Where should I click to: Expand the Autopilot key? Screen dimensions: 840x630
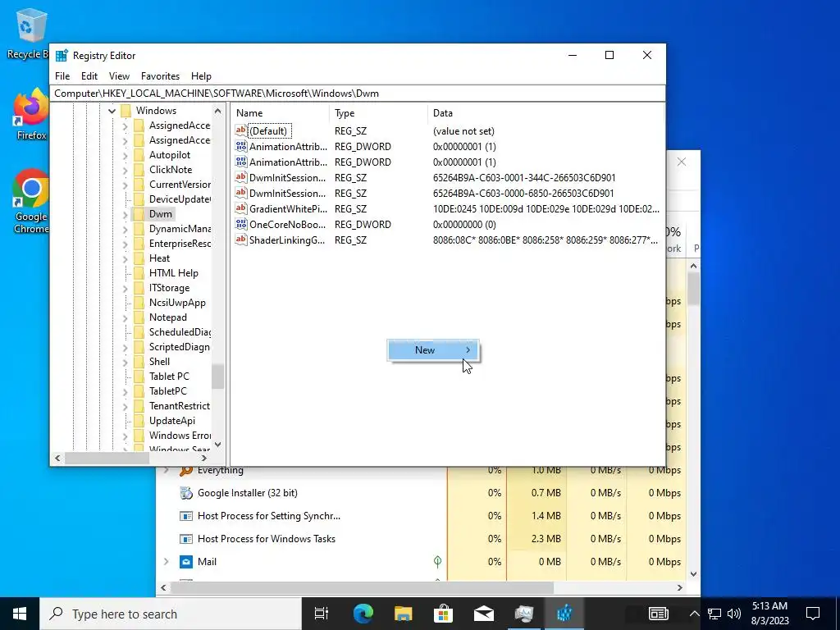tap(125, 155)
